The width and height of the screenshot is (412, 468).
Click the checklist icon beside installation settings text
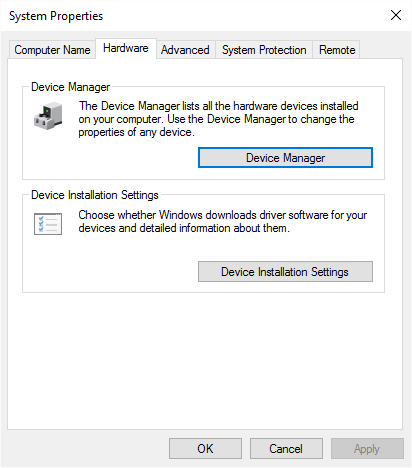48,224
